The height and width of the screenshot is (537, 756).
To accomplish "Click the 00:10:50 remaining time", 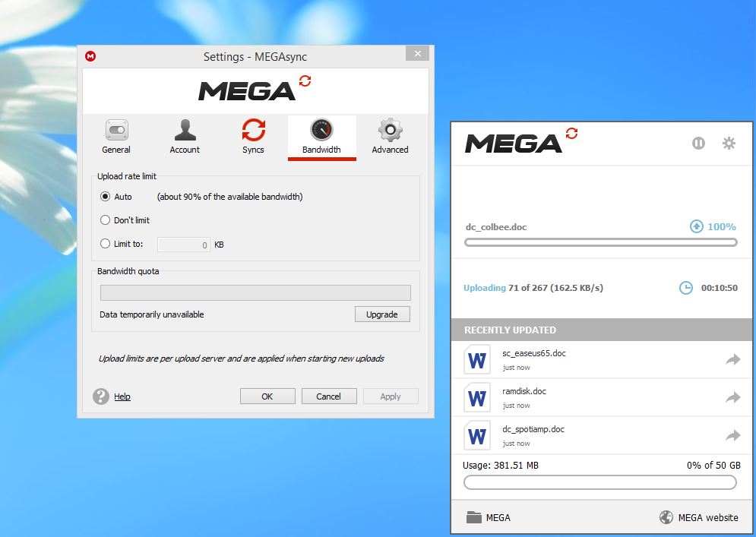I will (720, 288).
